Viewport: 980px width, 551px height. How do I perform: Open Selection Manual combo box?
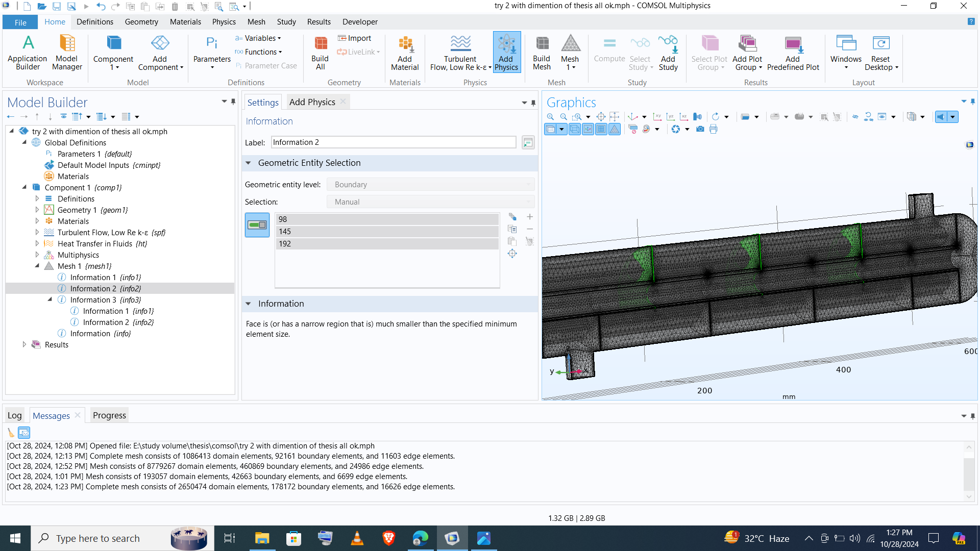click(430, 202)
